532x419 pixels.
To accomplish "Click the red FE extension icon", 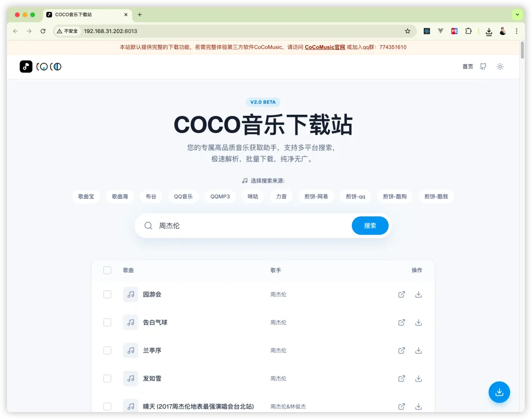I will click(x=454, y=31).
